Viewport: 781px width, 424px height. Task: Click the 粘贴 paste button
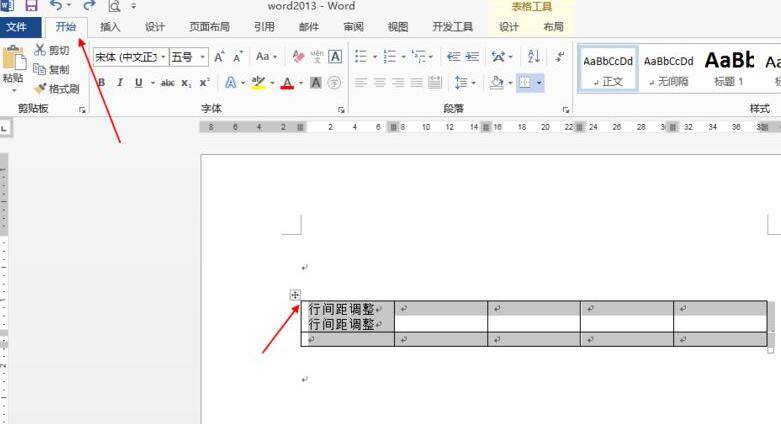tap(13, 69)
